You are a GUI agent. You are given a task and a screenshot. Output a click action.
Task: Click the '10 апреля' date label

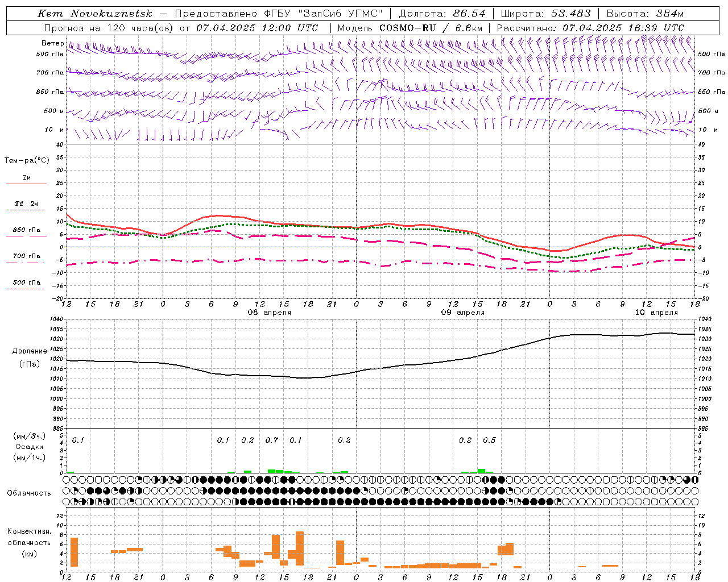657,313
